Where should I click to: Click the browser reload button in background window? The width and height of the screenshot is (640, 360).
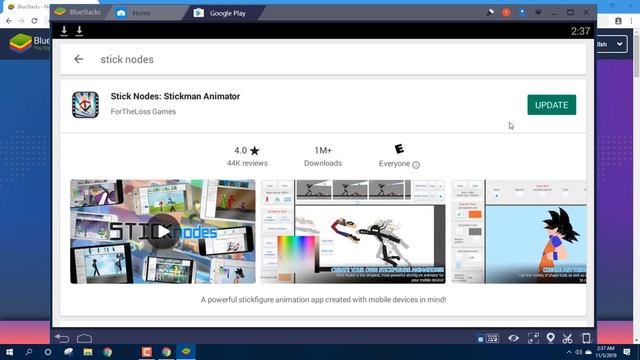(x=34, y=21)
